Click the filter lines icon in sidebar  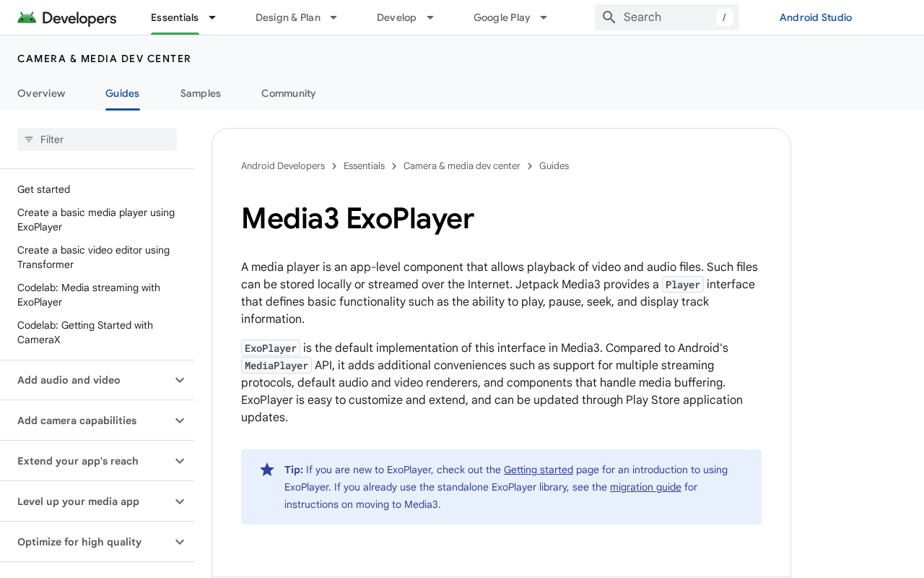[x=29, y=139]
